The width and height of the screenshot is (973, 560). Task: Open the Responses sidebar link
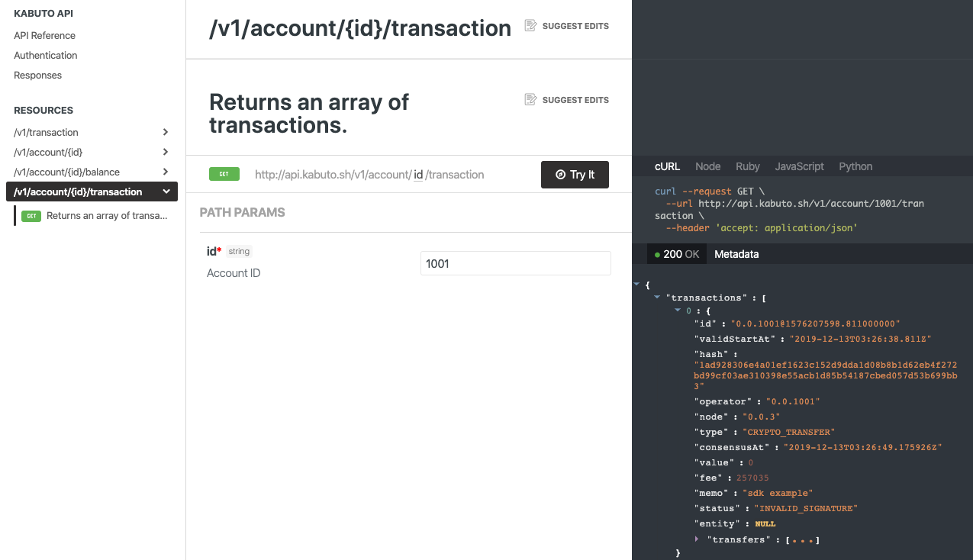pyautogui.click(x=37, y=75)
